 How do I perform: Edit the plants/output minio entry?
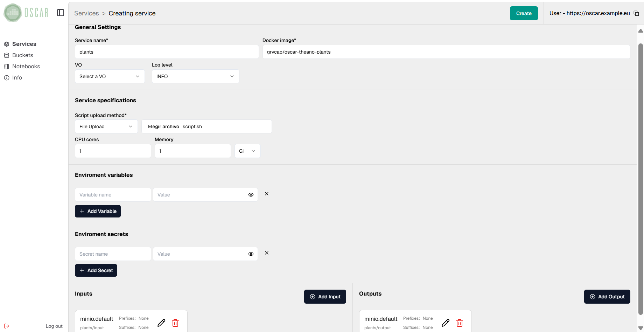pos(446,323)
